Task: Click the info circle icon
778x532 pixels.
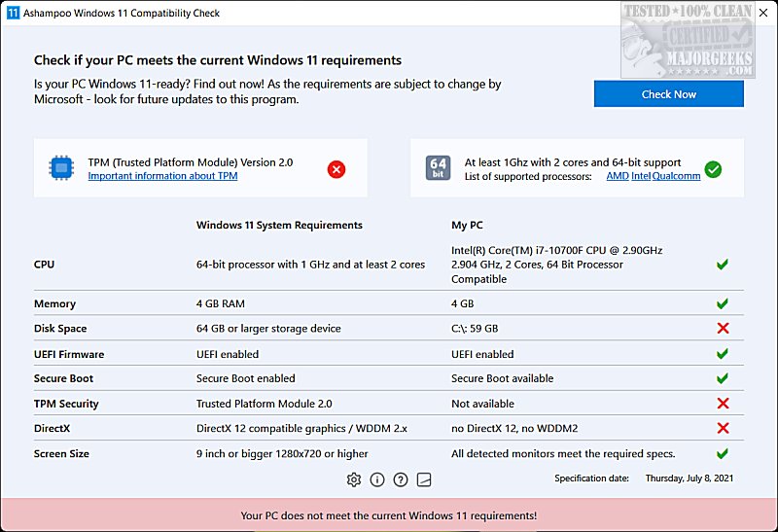Action: click(377, 479)
